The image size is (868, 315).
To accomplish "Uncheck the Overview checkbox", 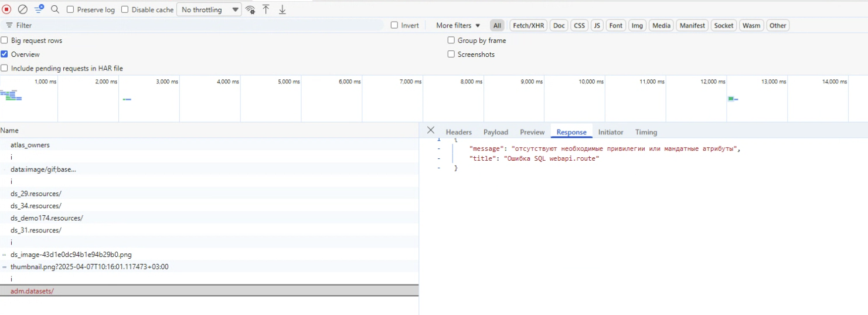I will point(5,54).
